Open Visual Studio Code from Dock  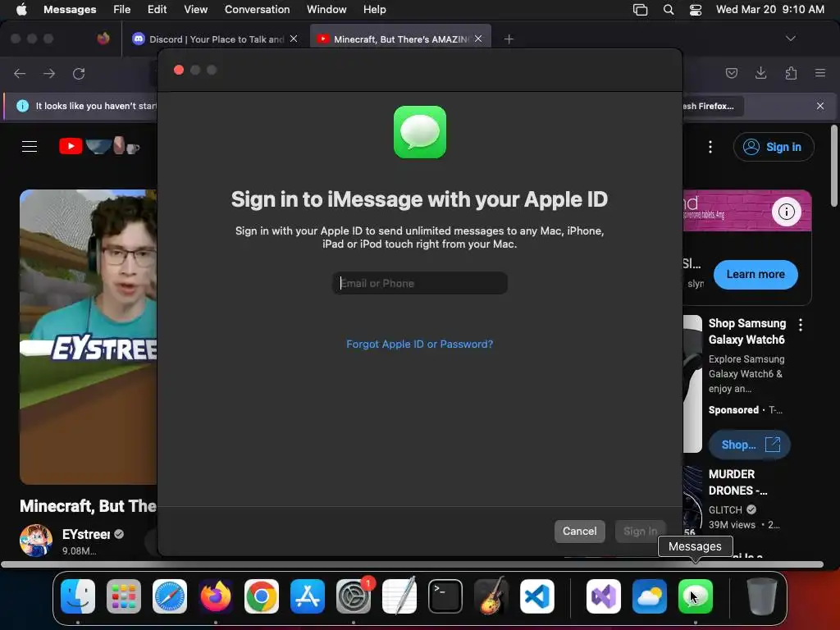tap(537, 596)
